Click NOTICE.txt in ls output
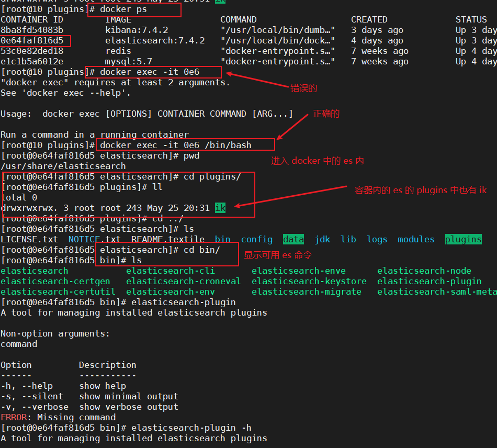The image size is (497, 448). 95,239
